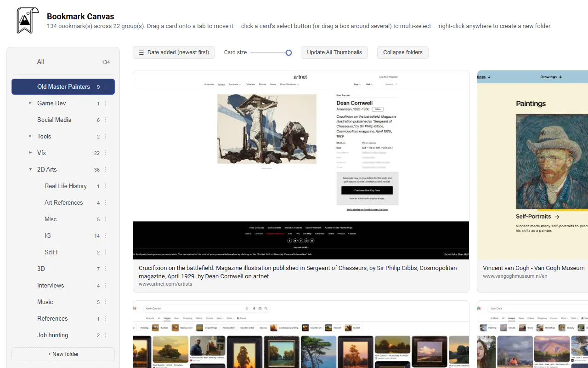The height and width of the screenshot is (368, 588).
Task: Open the three-dot menu for 2D Arts
Action: coord(106,169)
